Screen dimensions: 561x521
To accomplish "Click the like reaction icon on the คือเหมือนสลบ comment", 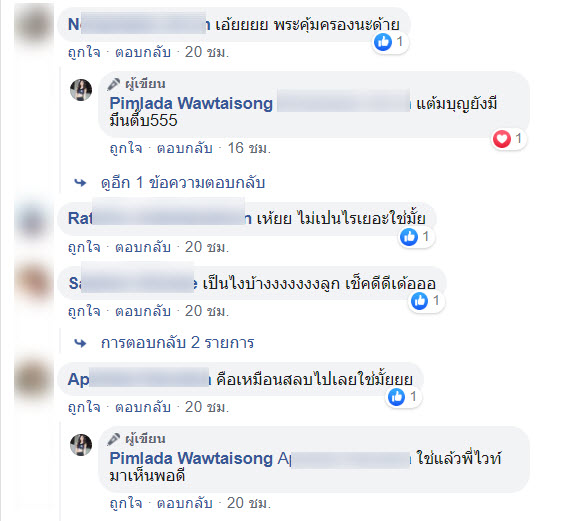I will click(x=396, y=397).
